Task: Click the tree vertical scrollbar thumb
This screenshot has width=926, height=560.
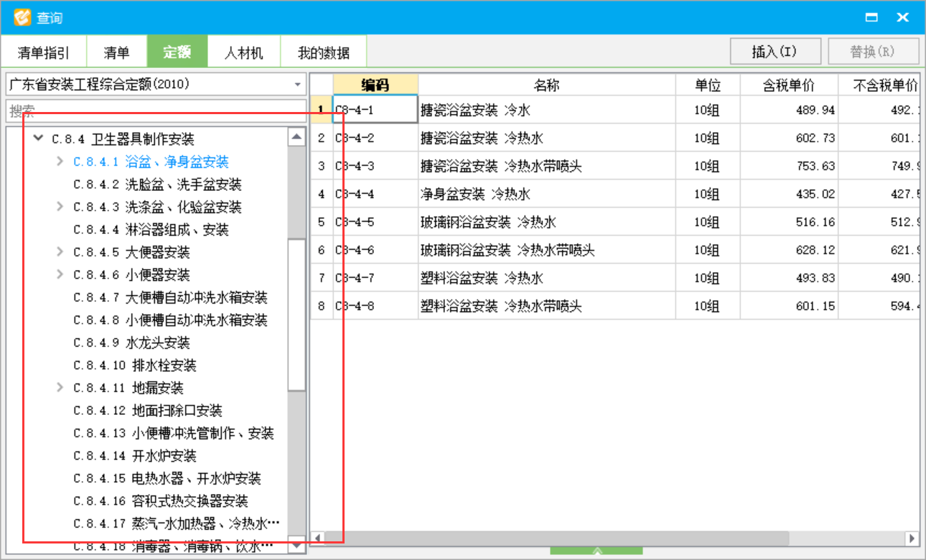Action: pyautogui.click(x=296, y=314)
